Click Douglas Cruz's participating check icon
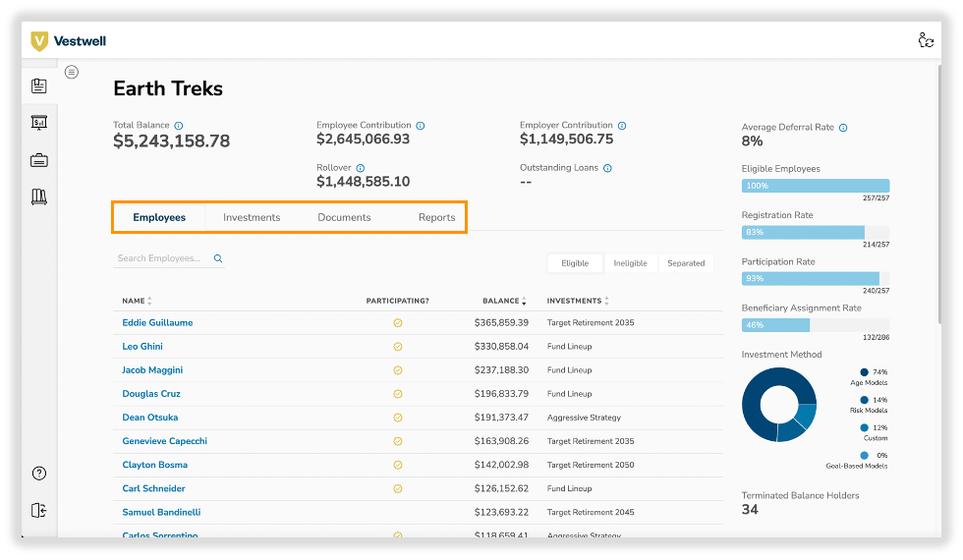The width and height of the screenshot is (963, 560). pyautogui.click(x=398, y=394)
